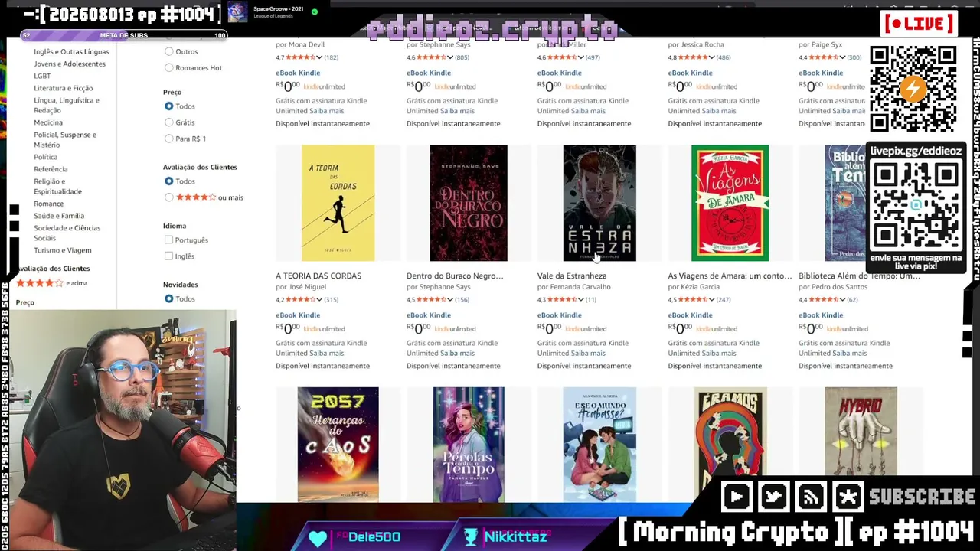The width and height of the screenshot is (980, 551).
Task: Choose the Grátis price filter
Action: click(169, 122)
